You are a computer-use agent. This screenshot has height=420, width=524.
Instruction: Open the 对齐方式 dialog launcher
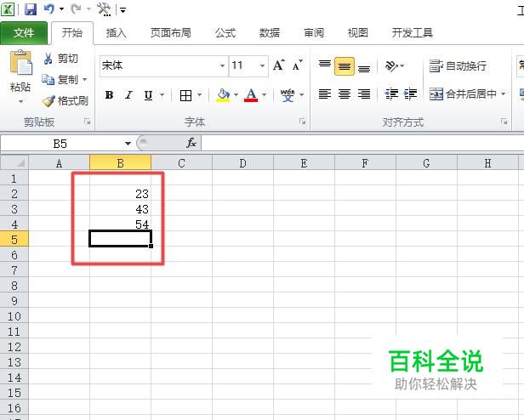point(504,122)
